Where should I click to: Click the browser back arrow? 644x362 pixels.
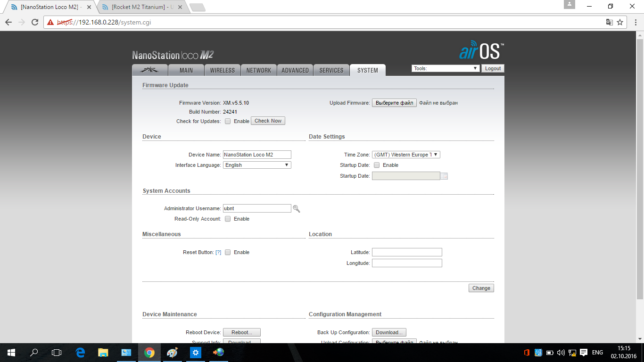tap(8, 22)
